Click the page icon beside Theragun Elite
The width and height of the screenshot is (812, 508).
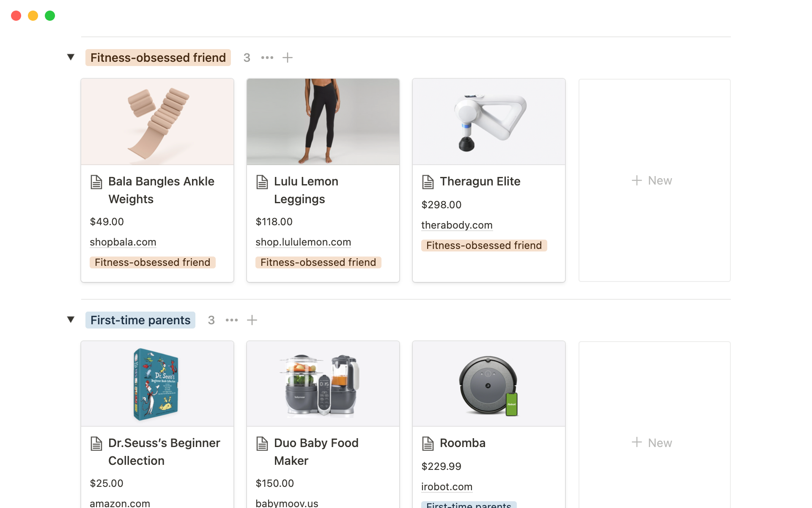click(x=428, y=182)
